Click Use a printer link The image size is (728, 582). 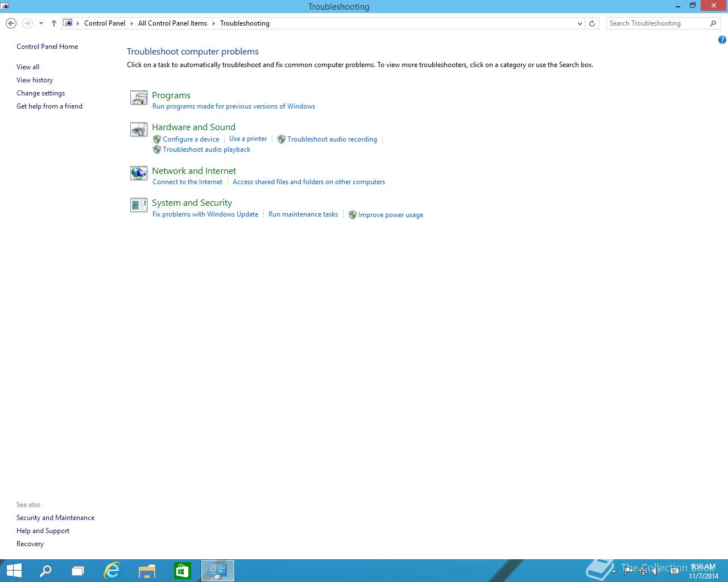pyautogui.click(x=248, y=139)
